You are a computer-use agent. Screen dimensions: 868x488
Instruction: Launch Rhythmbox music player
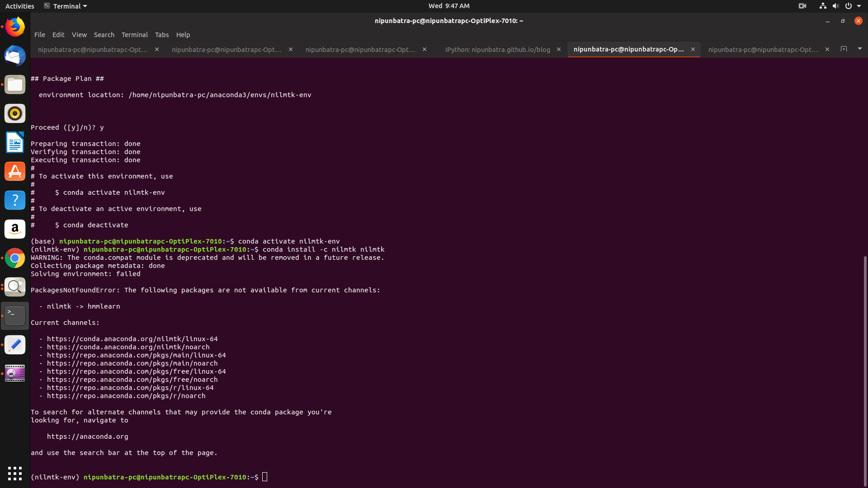pos(15,113)
